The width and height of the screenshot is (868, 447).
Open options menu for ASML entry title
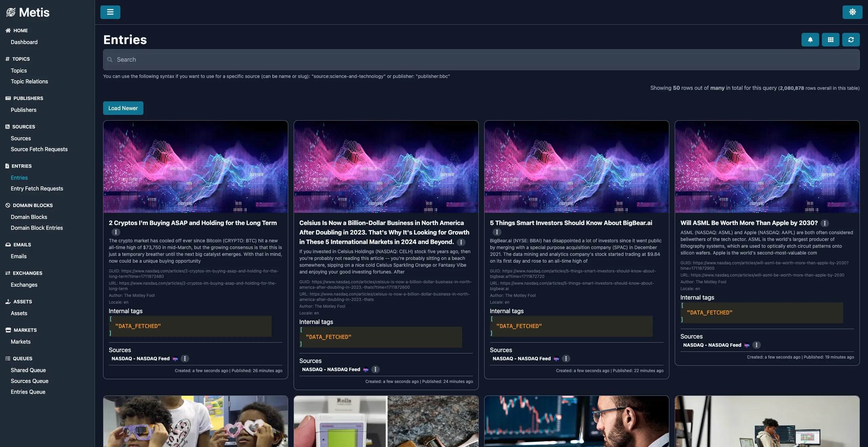coord(825,223)
